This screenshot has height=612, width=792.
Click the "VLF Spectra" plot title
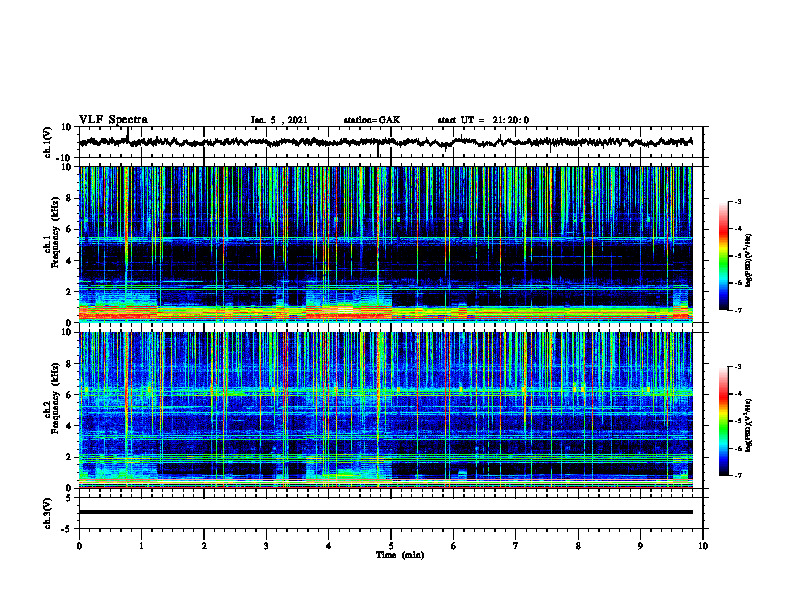click(x=113, y=120)
